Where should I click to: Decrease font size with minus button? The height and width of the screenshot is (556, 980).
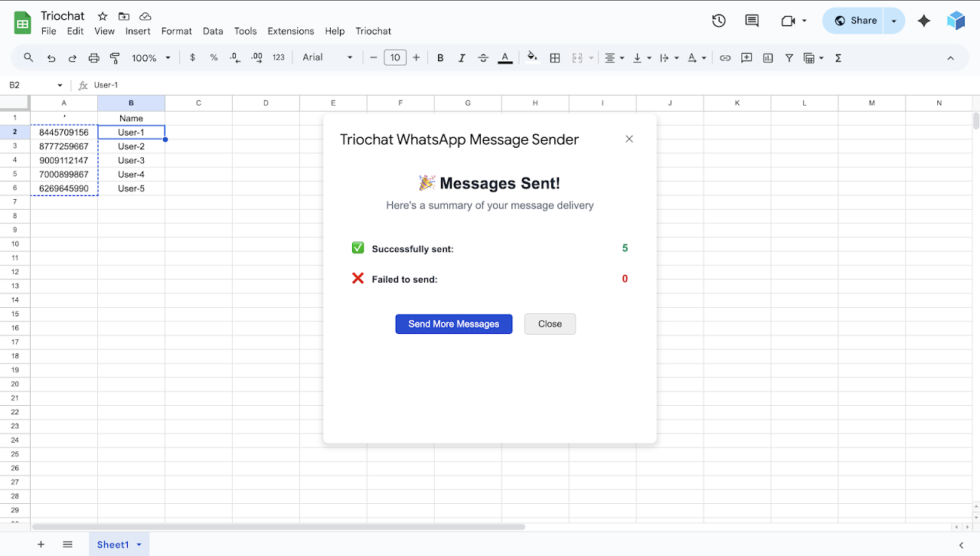tap(374, 57)
